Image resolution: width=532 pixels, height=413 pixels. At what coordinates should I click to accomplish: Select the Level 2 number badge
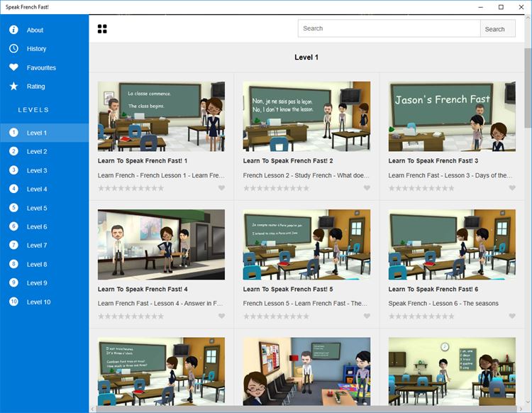tap(13, 151)
